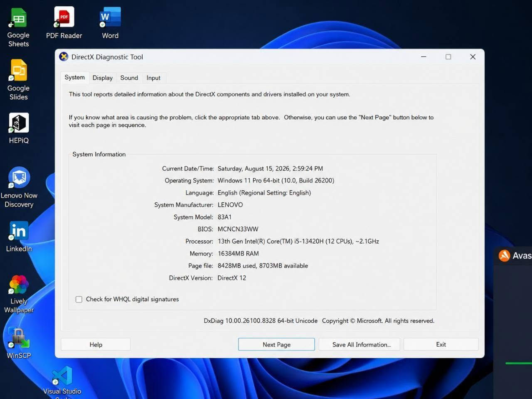Image resolution: width=532 pixels, height=399 pixels.
Task: Click the Operating System value 'Windows 11 Pro 64-bit'
Action: click(249, 181)
